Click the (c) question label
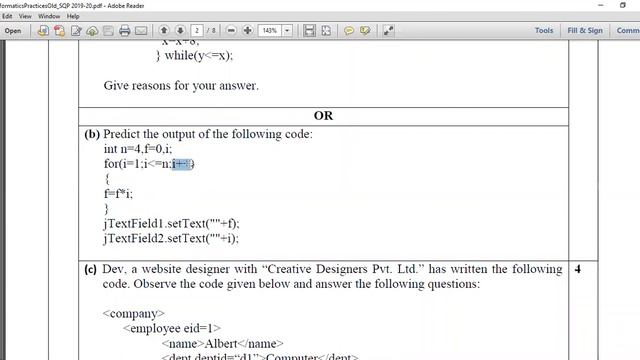Image resolution: width=640 pixels, height=360 pixels. tap(90, 269)
